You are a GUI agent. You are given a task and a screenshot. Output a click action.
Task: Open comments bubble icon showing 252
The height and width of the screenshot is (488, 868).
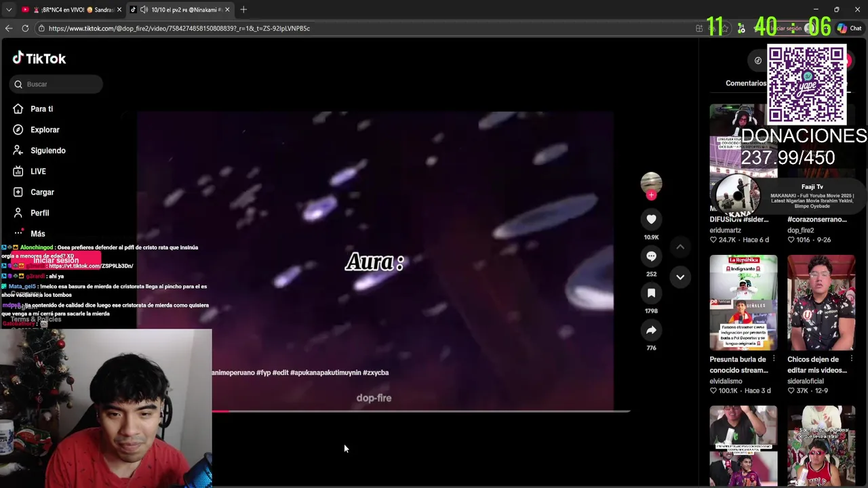(651, 256)
